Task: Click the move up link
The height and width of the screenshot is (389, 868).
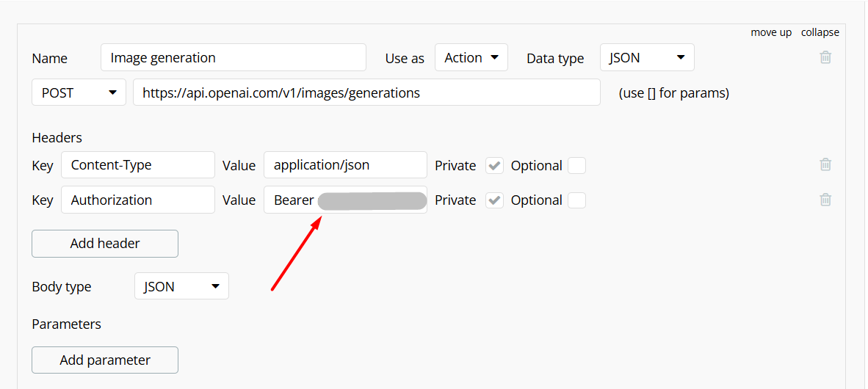Action: pos(771,32)
